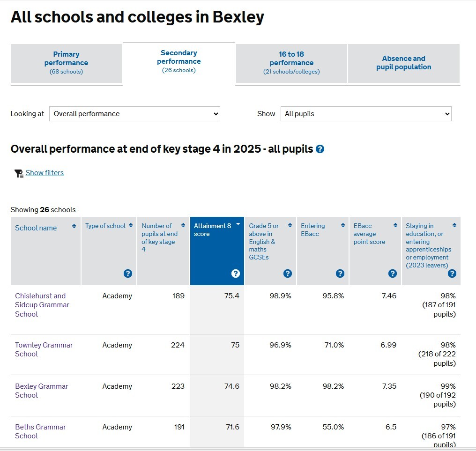This screenshot has height=451, width=476.
Task: Click the filter funnel icon near Show filters
Action: [18, 173]
